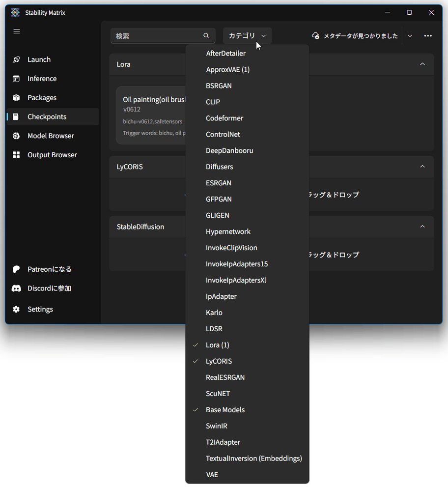Select the Oil painting Lora model card
The height and width of the screenshot is (487, 448).
click(x=151, y=115)
